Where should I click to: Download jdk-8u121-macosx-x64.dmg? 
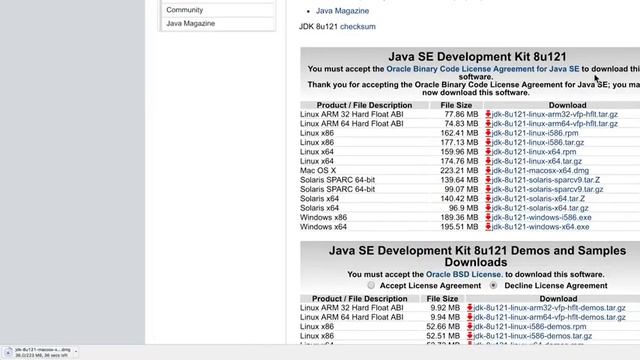(x=540, y=171)
